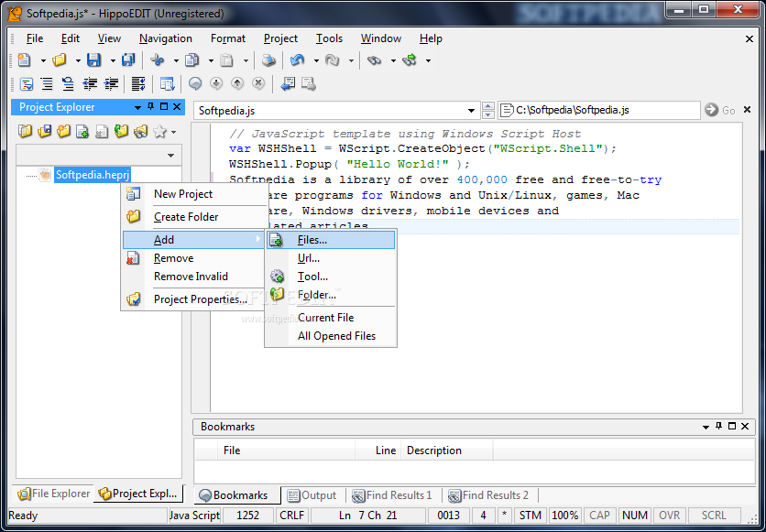Expand the Find binoculars dropdown arrow
The height and width of the screenshot is (532, 766).
pos(393,60)
